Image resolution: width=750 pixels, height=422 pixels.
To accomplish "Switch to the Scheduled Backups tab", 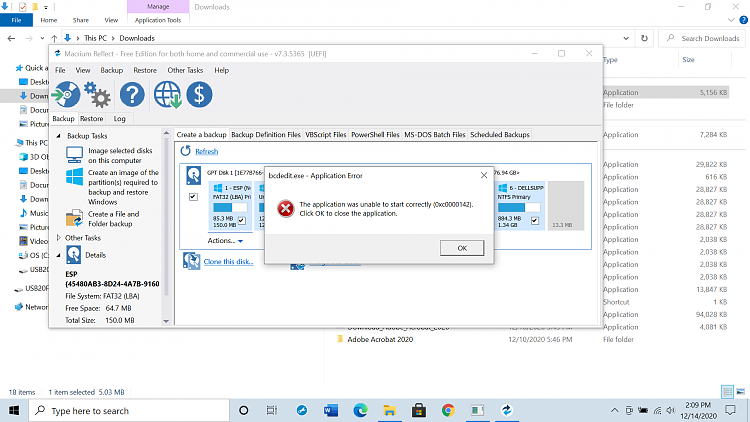I will (500, 134).
